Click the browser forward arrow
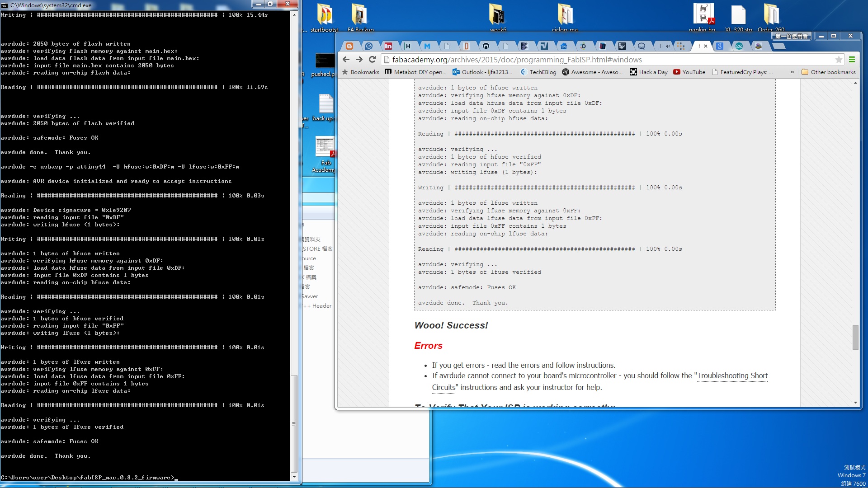This screenshot has width=868, height=488. pos(359,60)
